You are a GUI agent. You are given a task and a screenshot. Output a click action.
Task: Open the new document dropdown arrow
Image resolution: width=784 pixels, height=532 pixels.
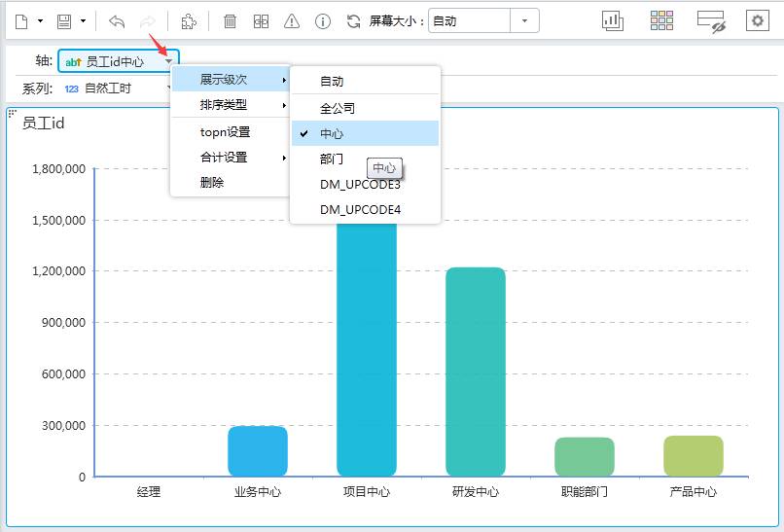(41, 21)
